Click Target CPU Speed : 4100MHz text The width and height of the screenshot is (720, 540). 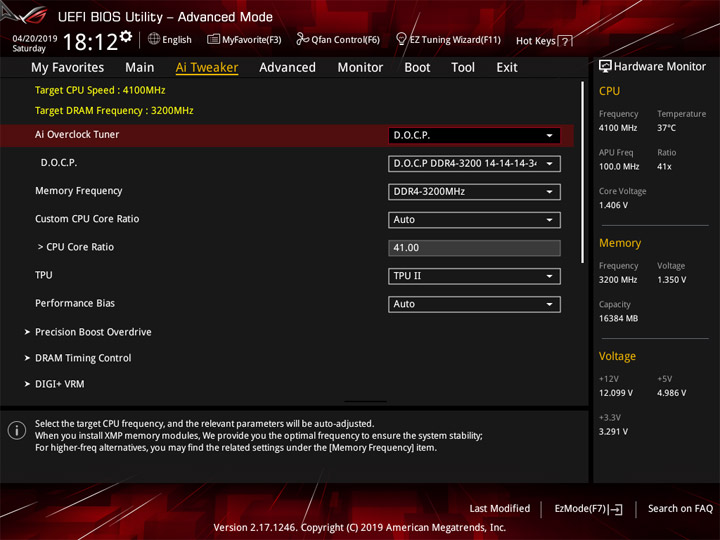pyautogui.click(x=100, y=90)
